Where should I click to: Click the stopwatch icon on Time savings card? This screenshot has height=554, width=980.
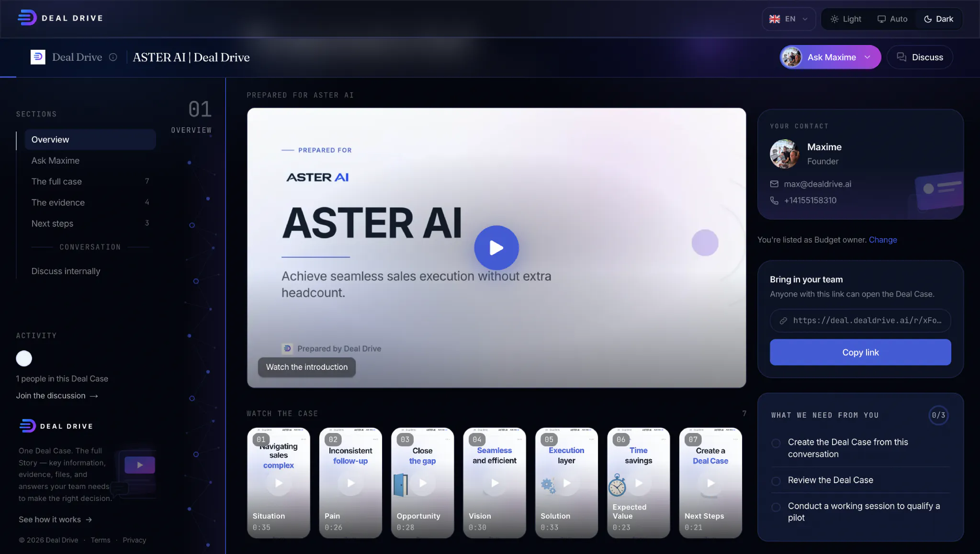click(x=617, y=485)
